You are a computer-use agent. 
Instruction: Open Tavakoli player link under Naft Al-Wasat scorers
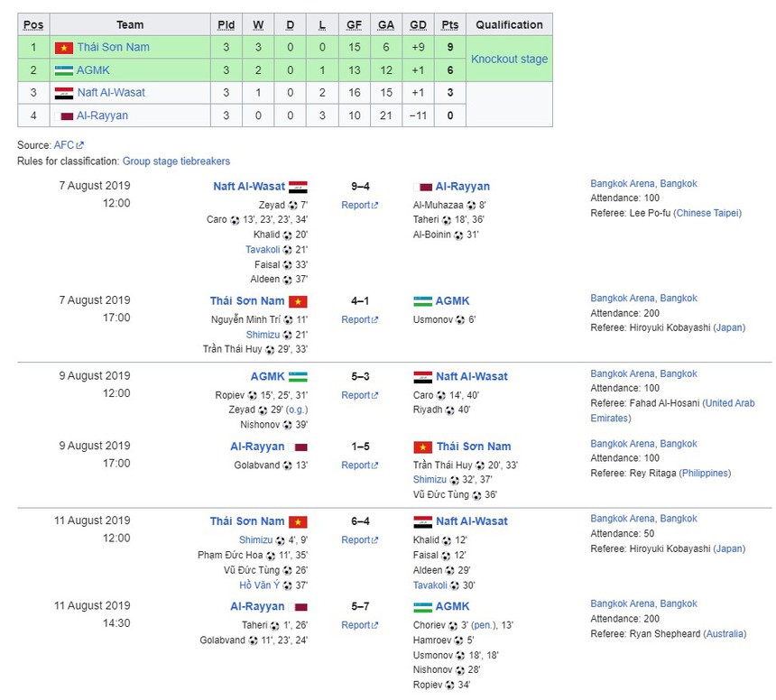[x=263, y=250]
